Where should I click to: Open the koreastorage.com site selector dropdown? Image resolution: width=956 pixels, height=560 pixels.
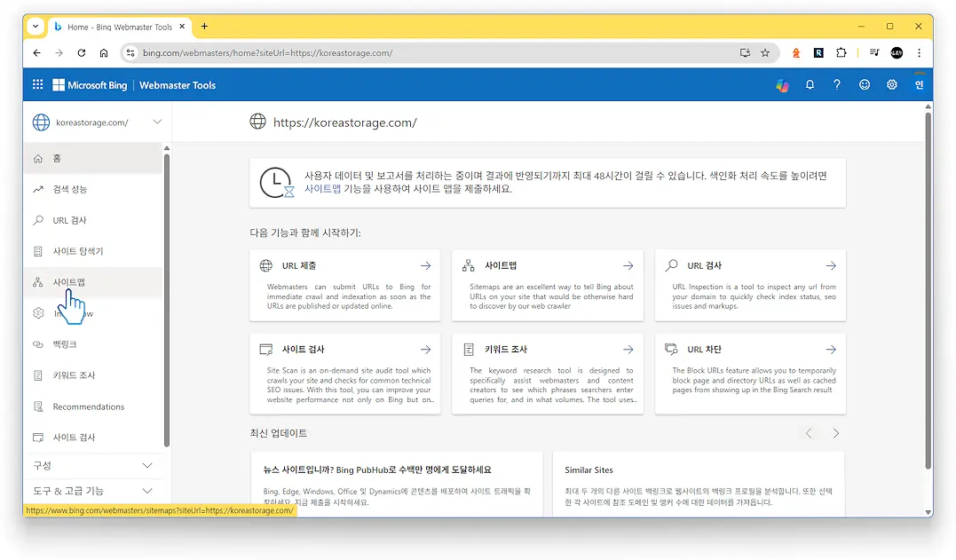pos(94,122)
